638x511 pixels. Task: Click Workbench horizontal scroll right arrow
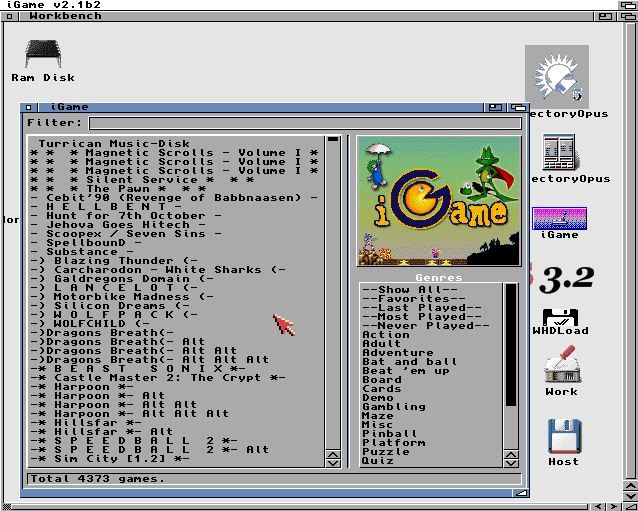614,507
